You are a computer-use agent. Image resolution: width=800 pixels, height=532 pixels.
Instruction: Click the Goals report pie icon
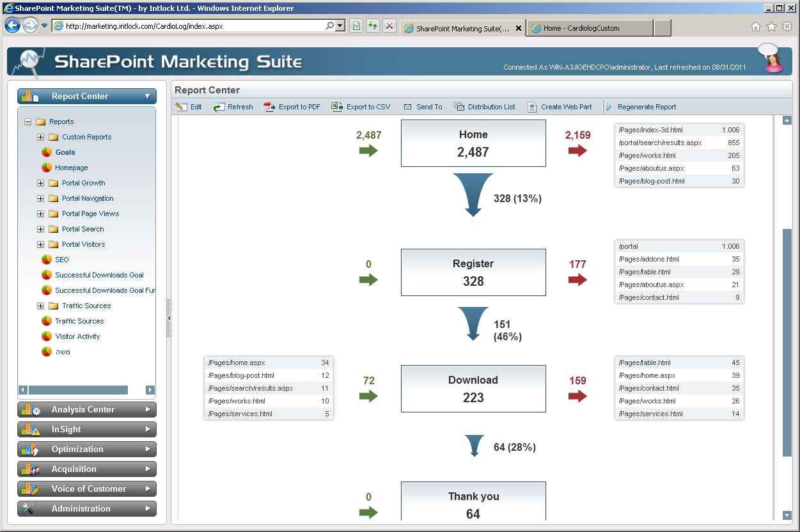pos(47,152)
